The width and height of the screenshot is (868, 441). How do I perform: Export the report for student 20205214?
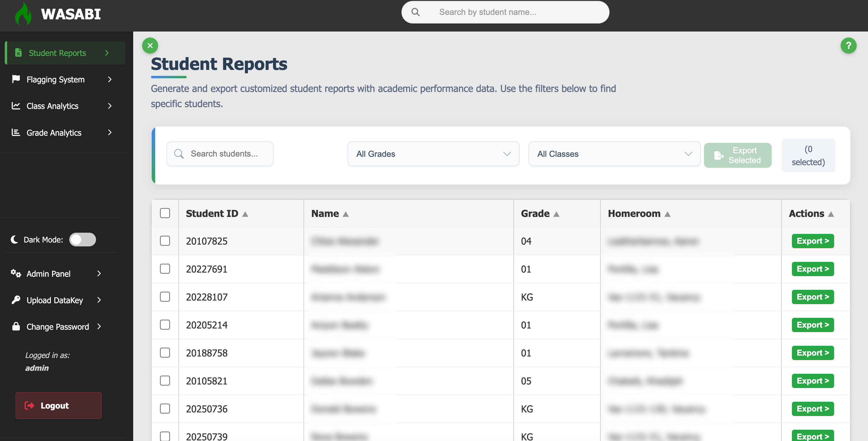click(812, 325)
